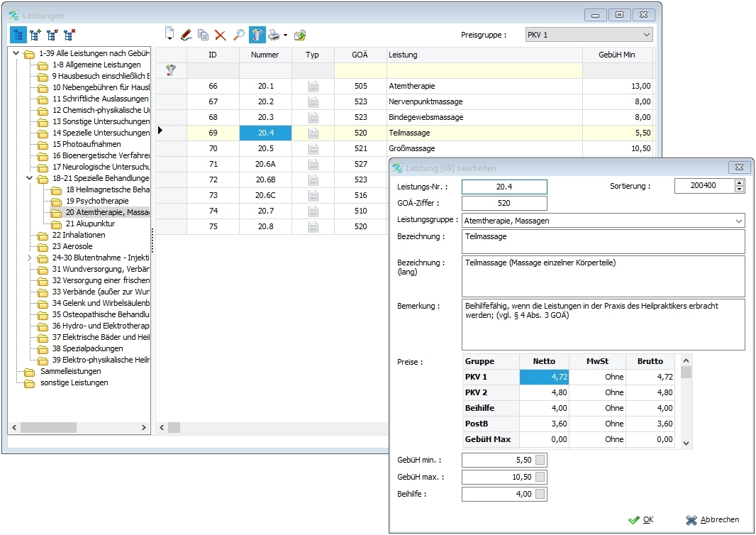Click the export icon right of printer
756x535 pixels.
tap(300, 34)
